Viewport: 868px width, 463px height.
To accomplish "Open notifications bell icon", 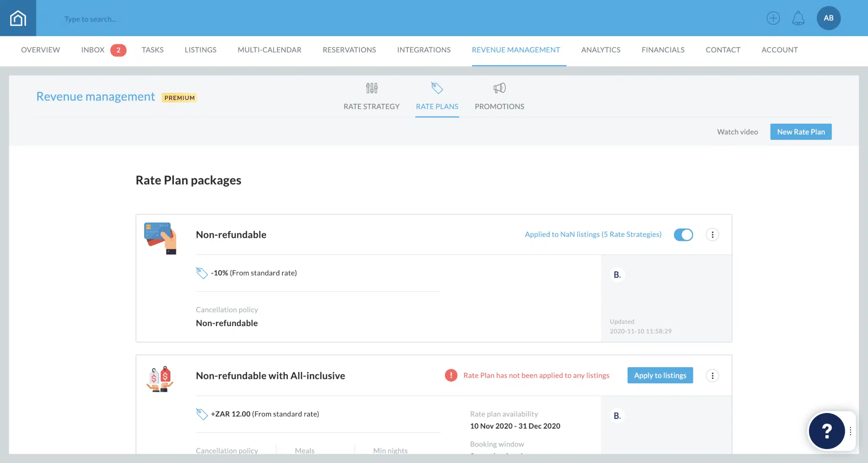I will coord(798,18).
